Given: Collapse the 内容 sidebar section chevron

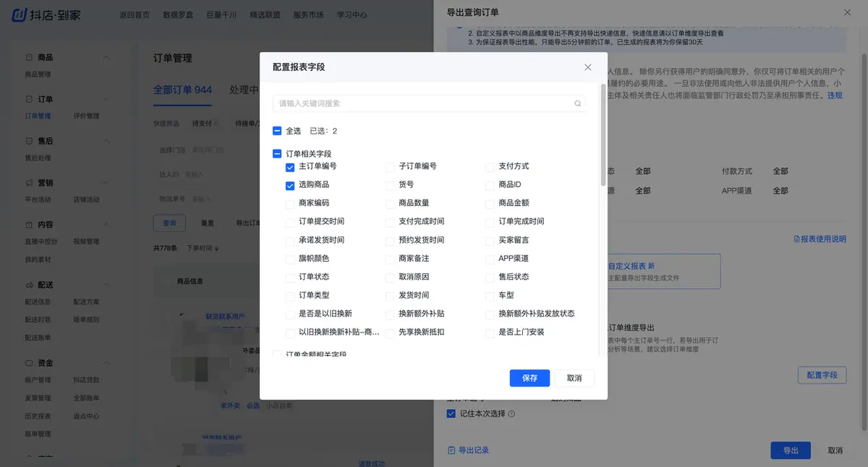Looking at the screenshot, I should point(106,225).
